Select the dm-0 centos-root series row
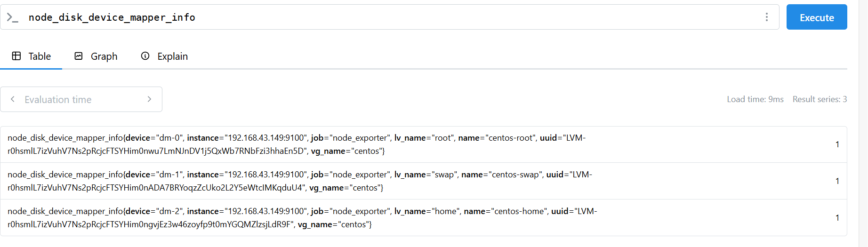 (297, 144)
